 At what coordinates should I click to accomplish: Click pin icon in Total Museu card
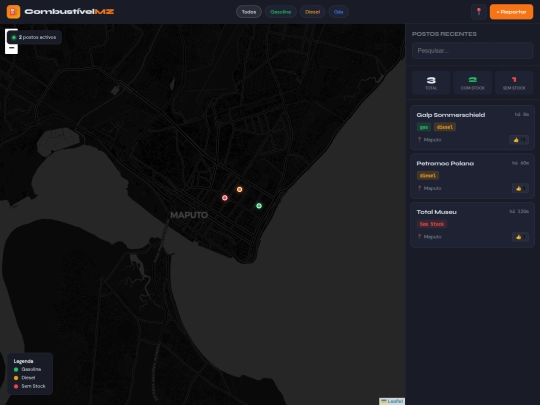click(x=419, y=237)
